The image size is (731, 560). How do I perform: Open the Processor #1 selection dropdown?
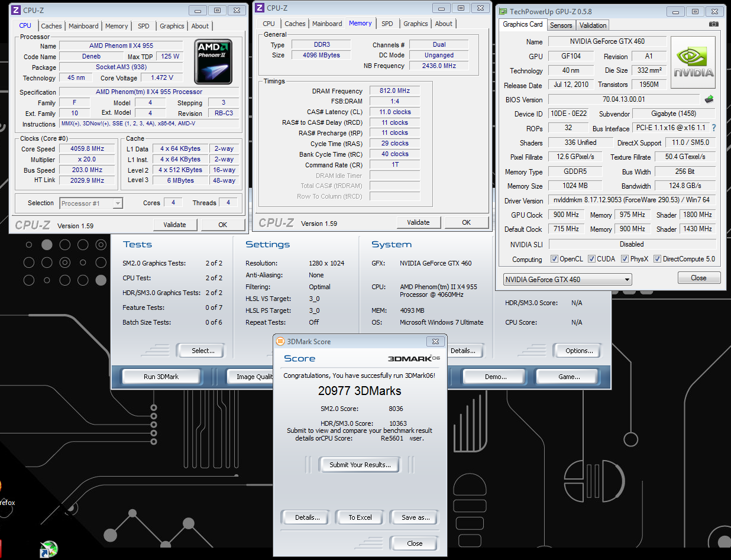(91, 203)
